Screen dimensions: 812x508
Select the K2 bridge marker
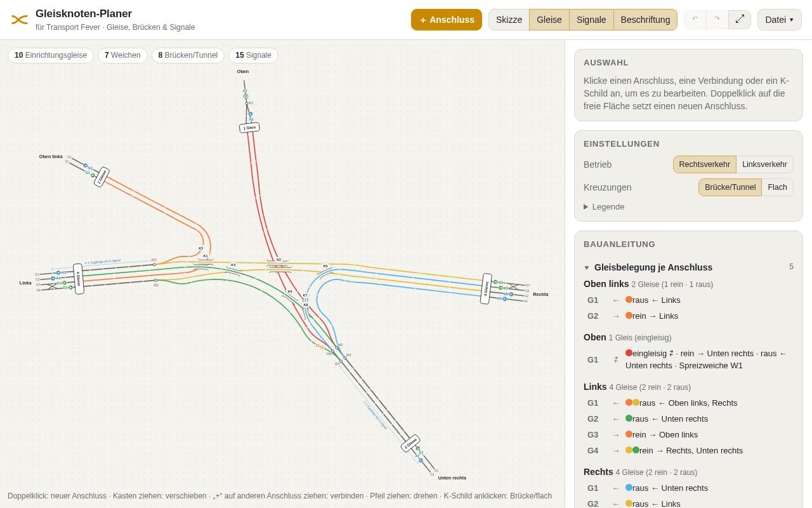(278, 260)
